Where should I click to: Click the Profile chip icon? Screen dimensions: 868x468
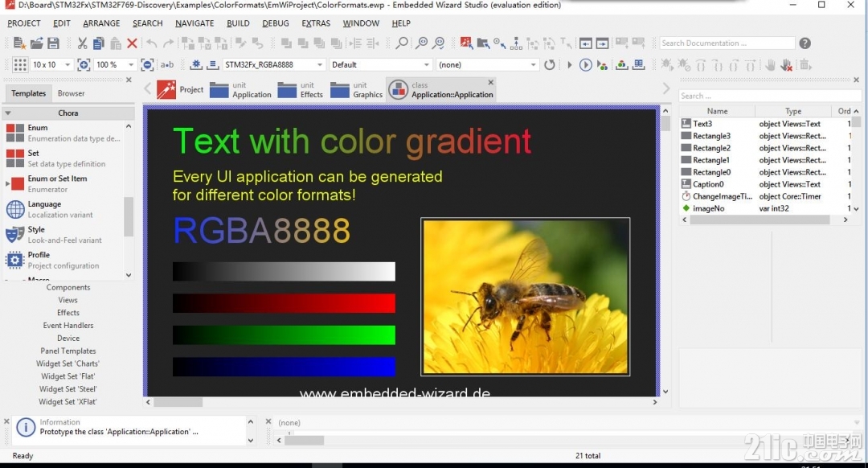15,260
